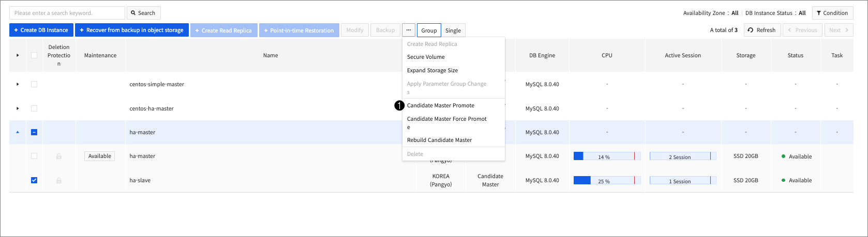Viewport: 868px width, 237px height.
Task: Open the Condition filter
Action: pyautogui.click(x=832, y=13)
